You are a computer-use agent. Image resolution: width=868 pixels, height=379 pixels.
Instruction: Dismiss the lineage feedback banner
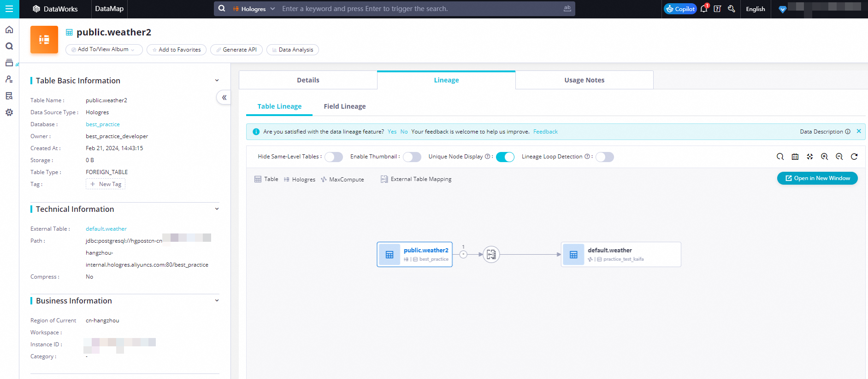pos(859,131)
